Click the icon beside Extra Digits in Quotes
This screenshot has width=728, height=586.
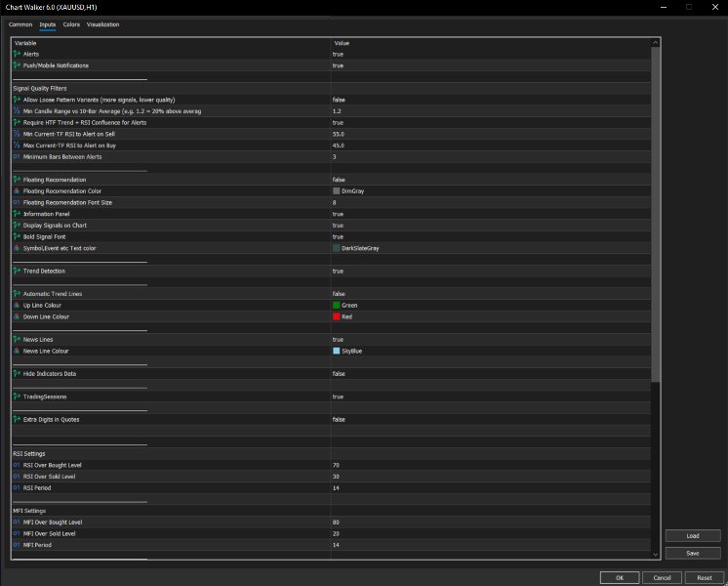pos(17,419)
